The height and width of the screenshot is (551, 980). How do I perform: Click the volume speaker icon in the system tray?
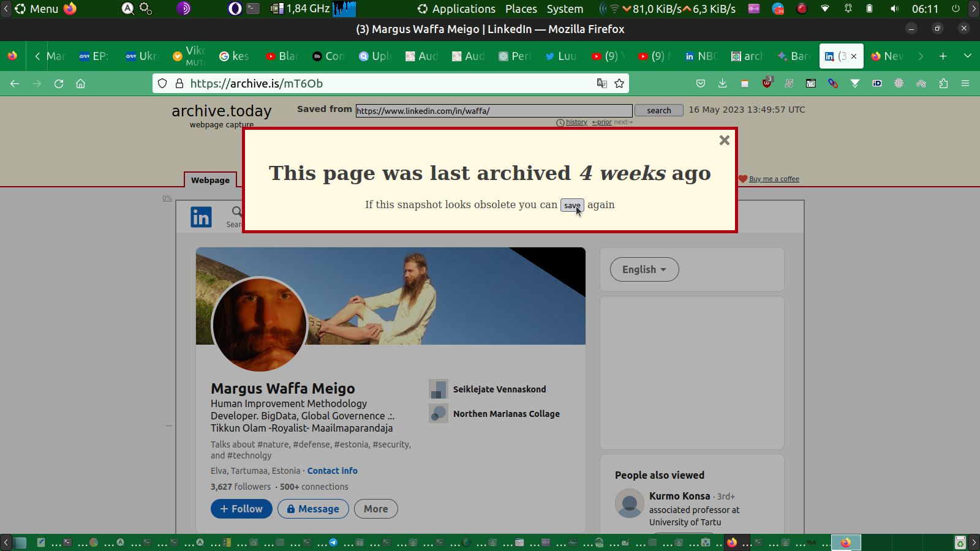coord(894,9)
